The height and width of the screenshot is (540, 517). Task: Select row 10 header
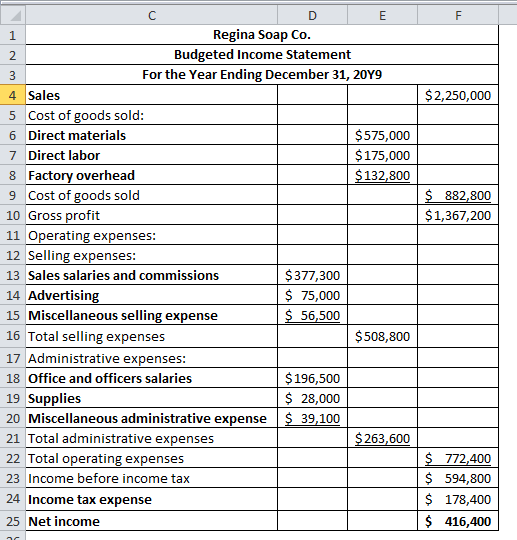pyautogui.click(x=13, y=215)
